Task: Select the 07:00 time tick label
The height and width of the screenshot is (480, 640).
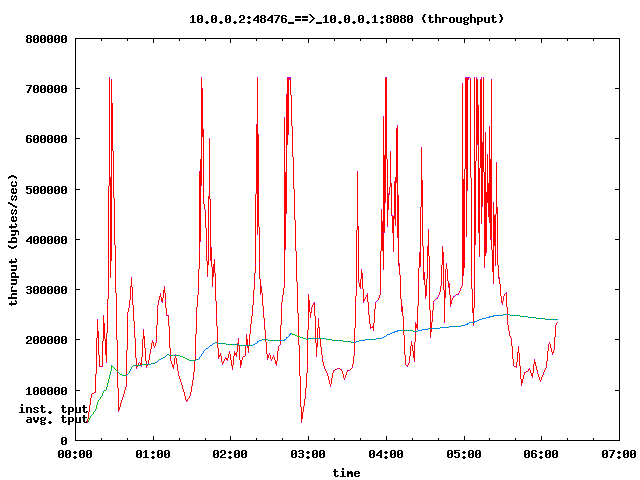Action: tap(619, 454)
